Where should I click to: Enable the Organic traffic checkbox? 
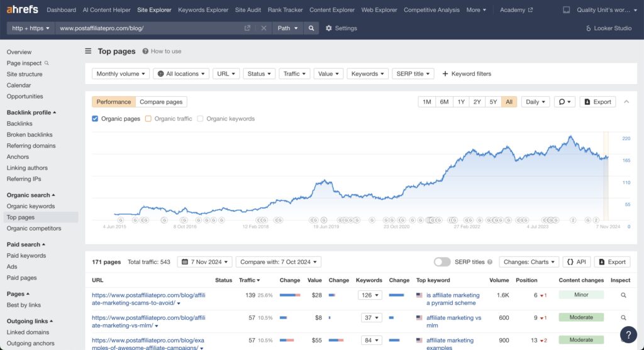pyautogui.click(x=148, y=119)
